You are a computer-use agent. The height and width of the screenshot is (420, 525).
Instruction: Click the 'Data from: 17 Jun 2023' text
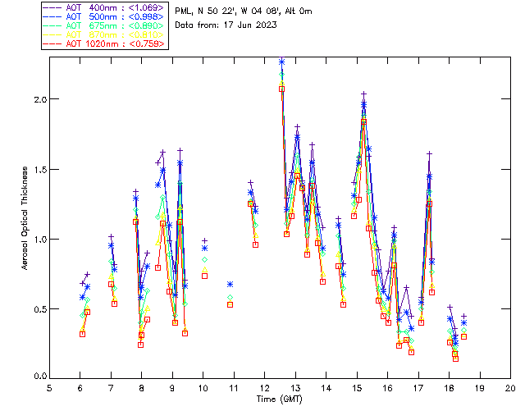(x=226, y=25)
